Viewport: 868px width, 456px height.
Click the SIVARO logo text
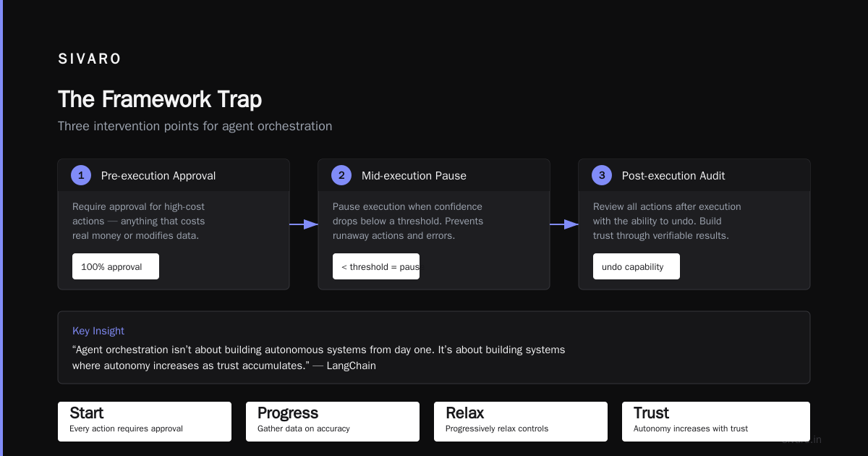click(x=90, y=59)
